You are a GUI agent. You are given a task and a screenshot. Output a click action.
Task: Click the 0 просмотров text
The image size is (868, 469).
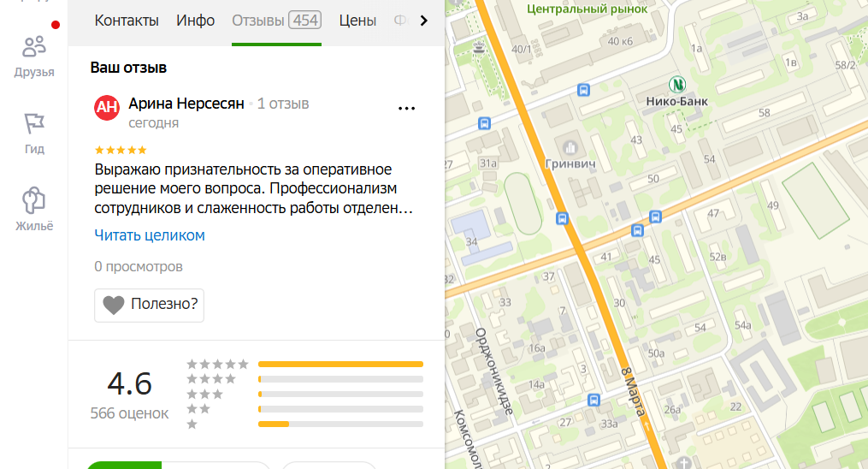tap(139, 266)
